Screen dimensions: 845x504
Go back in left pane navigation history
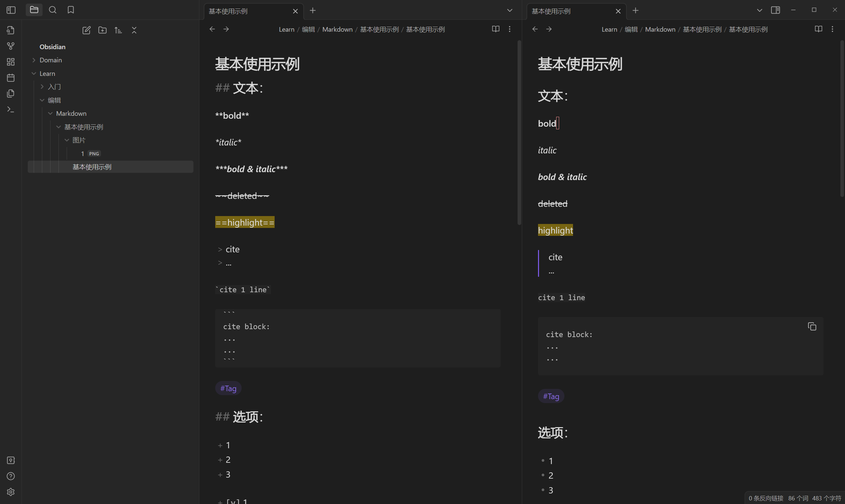[212, 29]
